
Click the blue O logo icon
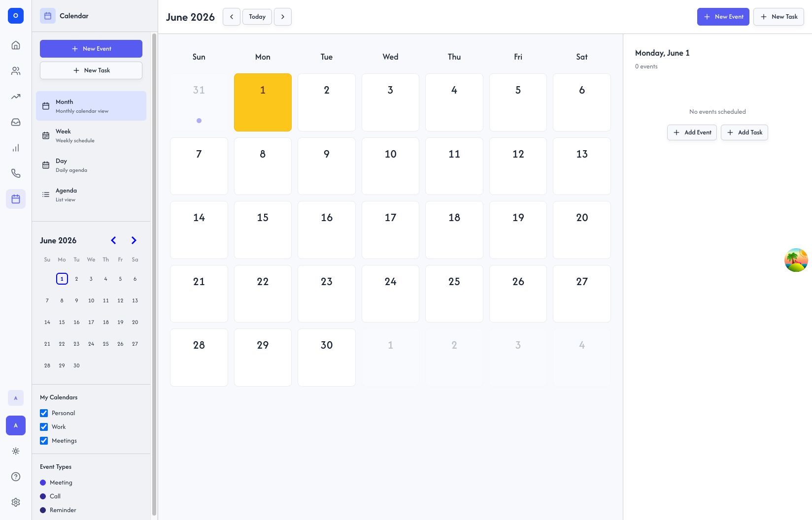pyautogui.click(x=16, y=16)
